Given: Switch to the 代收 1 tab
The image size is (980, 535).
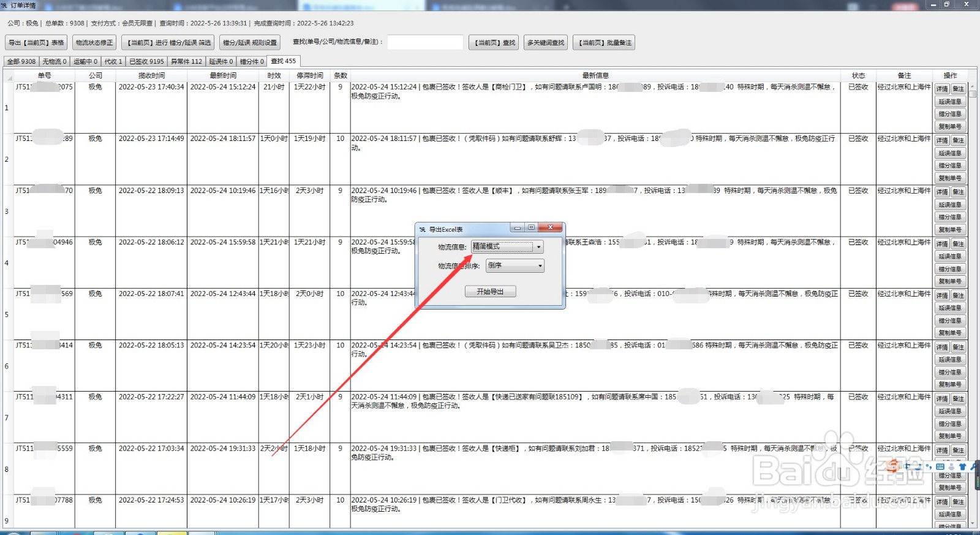Looking at the screenshot, I should click(113, 62).
